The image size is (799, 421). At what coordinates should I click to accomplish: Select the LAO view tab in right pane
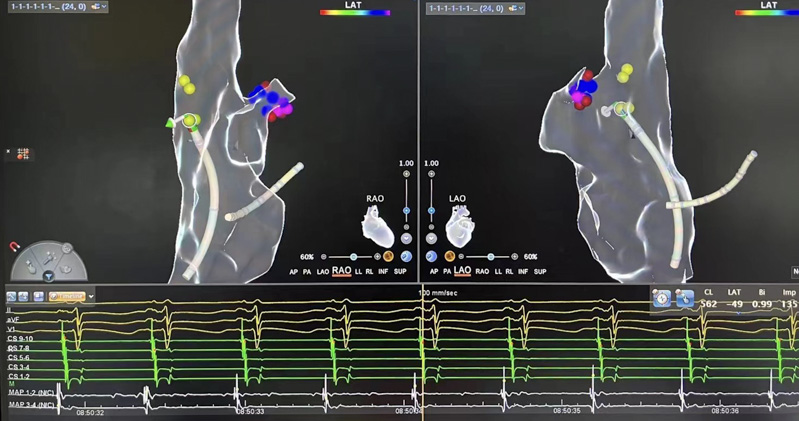pyautogui.click(x=462, y=272)
